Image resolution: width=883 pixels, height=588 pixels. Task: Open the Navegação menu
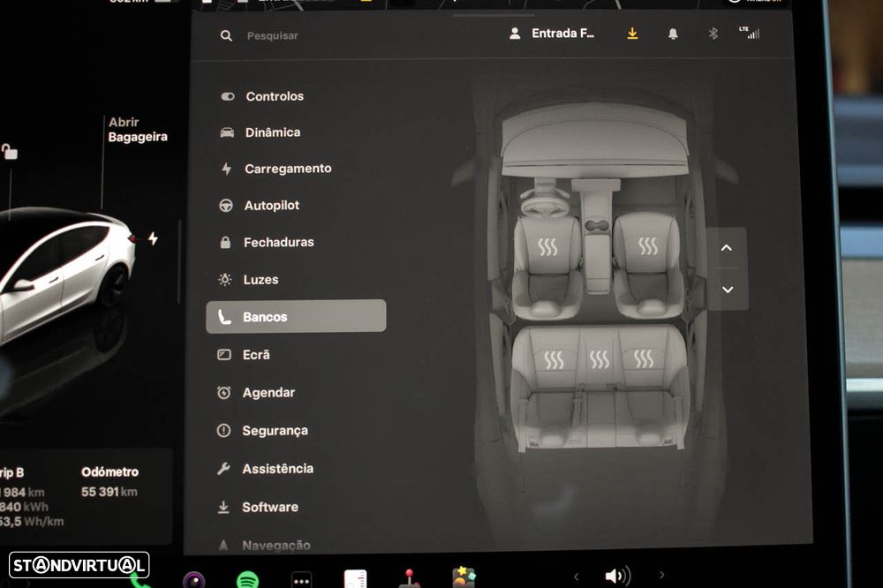[x=263, y=545]
